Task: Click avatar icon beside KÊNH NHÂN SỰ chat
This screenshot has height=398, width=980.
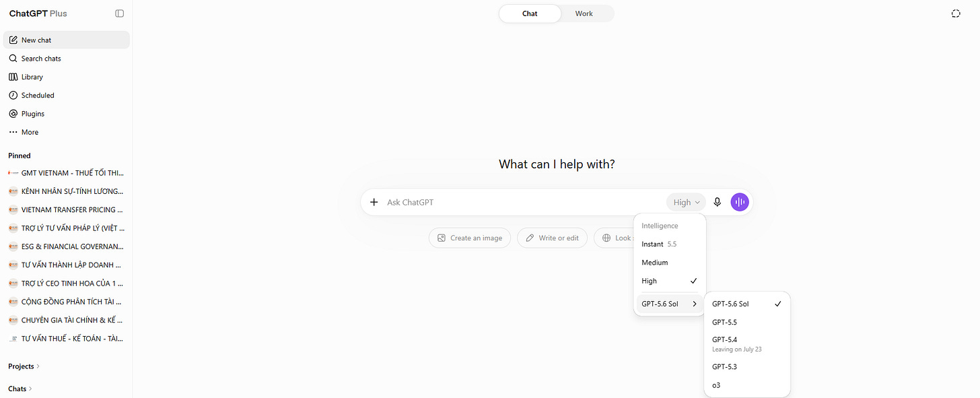Action: (13, 191)
